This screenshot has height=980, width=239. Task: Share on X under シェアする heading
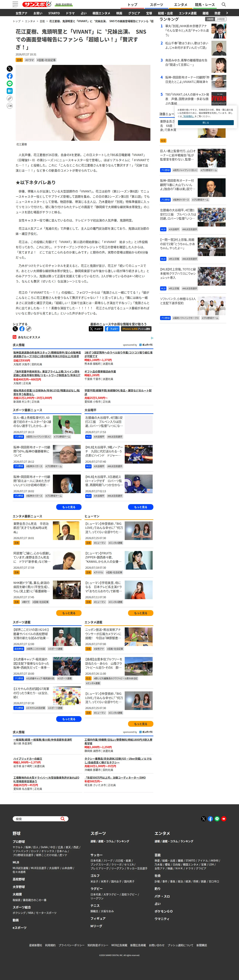click(15, 329)
